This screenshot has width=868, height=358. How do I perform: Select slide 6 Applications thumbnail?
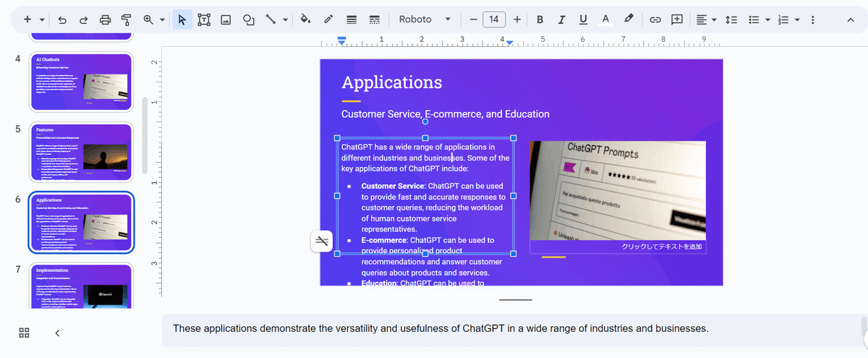82,222
